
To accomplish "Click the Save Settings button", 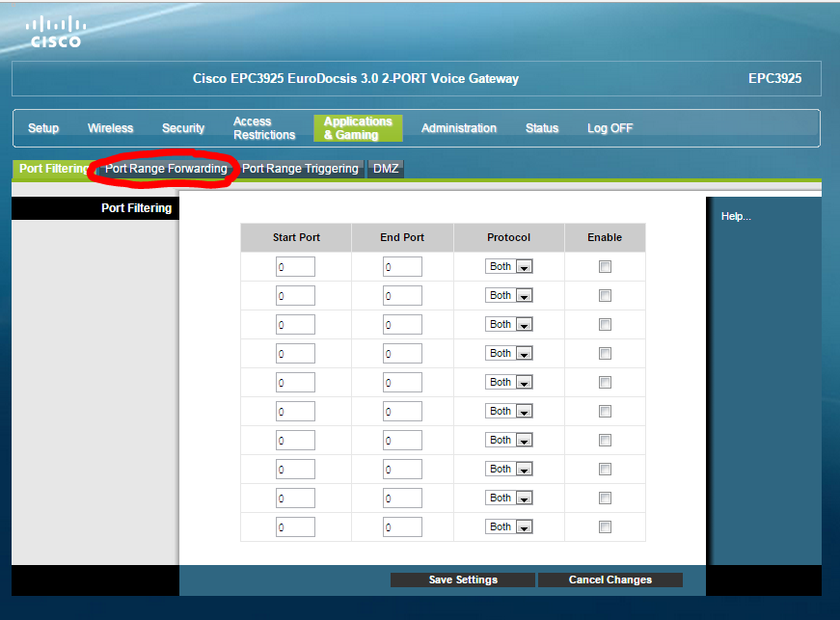I will point(463,580).
